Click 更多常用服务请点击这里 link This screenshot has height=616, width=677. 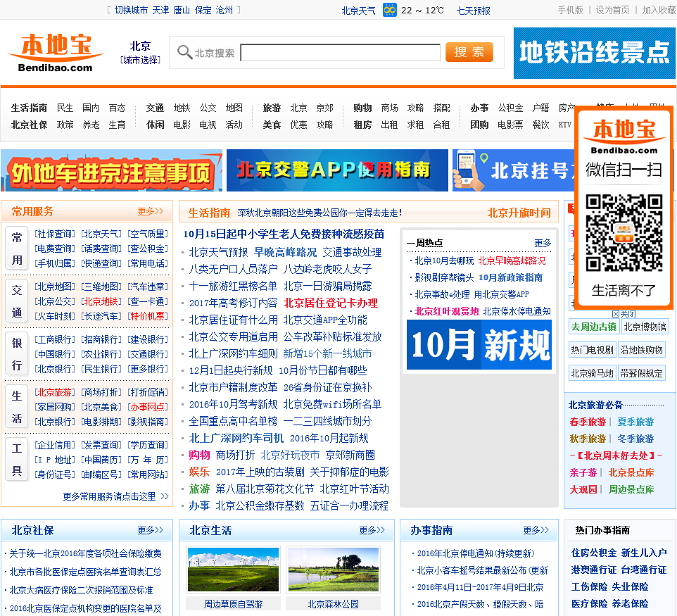pyautogui.click(x=115, y=496)
